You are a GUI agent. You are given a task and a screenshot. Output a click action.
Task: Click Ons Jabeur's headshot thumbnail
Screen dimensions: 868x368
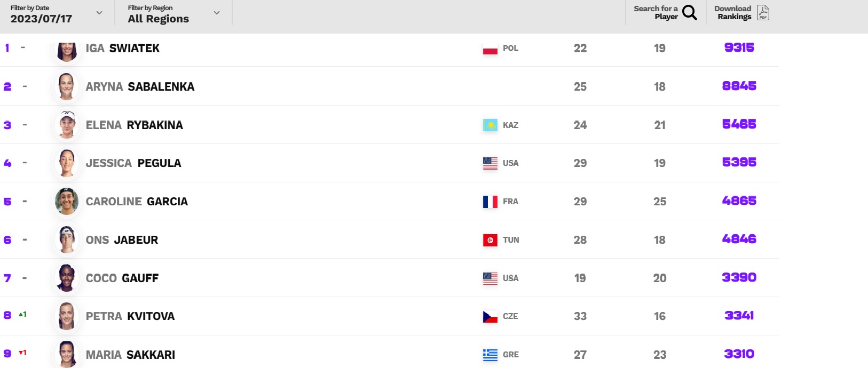(x=67, y=240)
